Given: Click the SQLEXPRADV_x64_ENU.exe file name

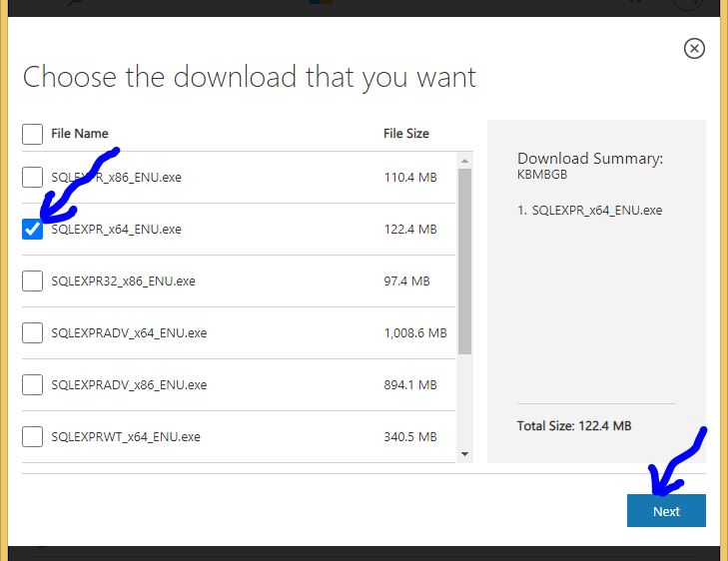Looking at the screenshot, I should pyautogui.click(x=129, y=333).
